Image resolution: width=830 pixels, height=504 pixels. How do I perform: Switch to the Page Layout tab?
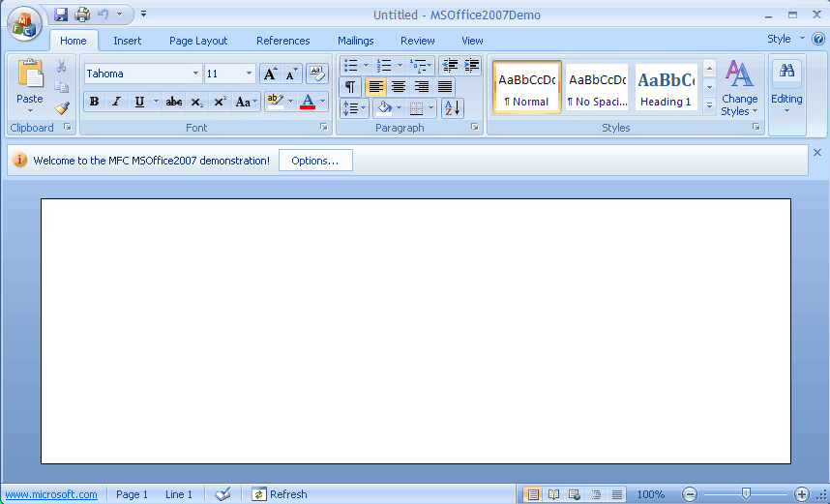pos(198,41)
